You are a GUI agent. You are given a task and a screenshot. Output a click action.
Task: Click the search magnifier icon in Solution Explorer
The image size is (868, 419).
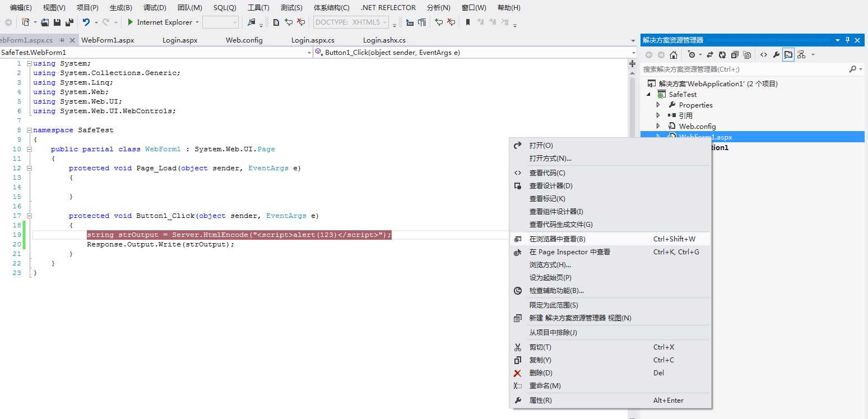[x=853, y=69]
